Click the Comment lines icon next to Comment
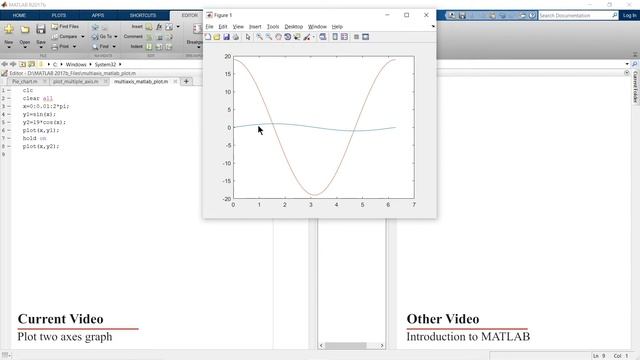Viewport: 640px width, 360px height. pos(149,37)
